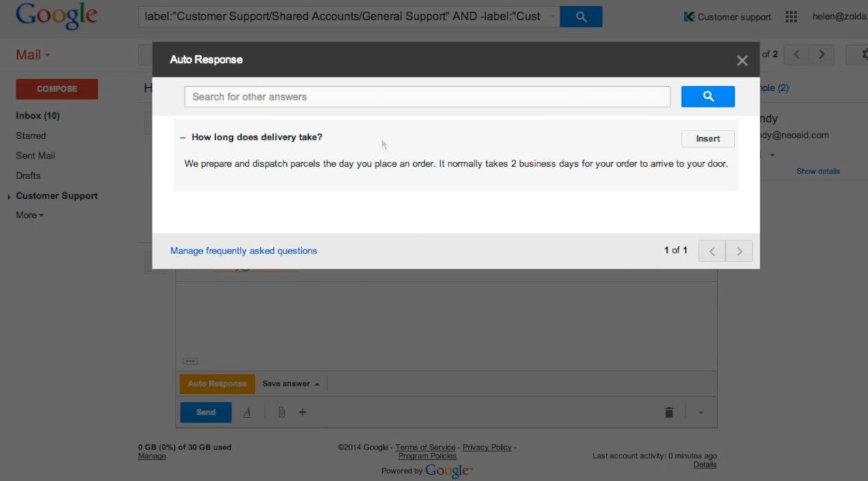Insert the delivery answer into the reply

pos(708,139)
